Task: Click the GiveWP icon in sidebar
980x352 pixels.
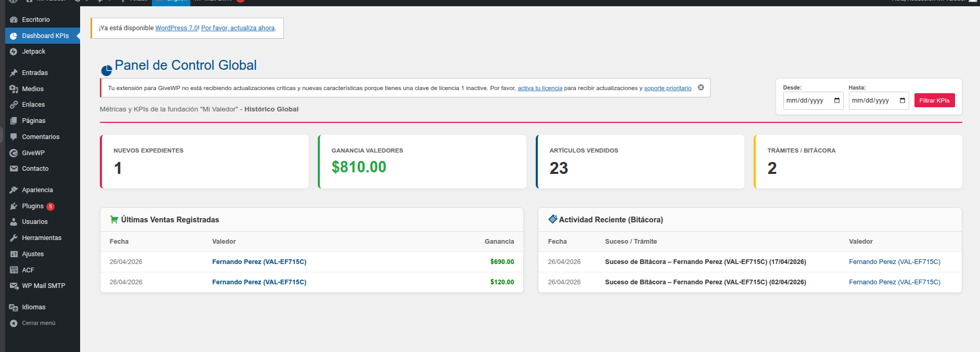Action: click(14, 153)
